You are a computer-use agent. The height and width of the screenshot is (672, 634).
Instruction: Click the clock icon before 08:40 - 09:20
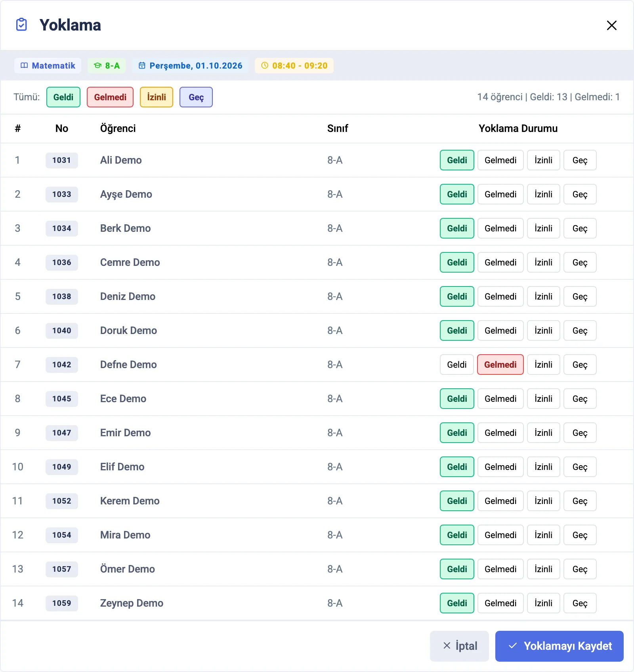[x=265, y=65]
